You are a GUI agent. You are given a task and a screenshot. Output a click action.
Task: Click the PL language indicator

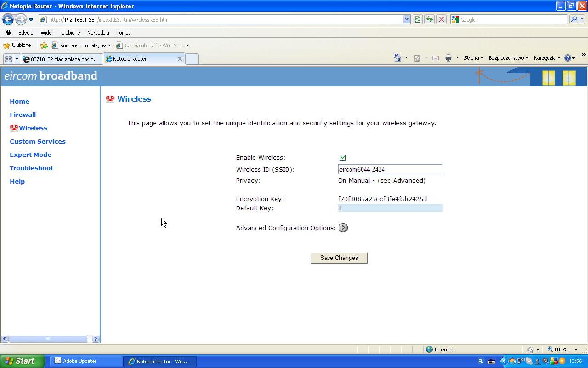[x=481, y=362]
